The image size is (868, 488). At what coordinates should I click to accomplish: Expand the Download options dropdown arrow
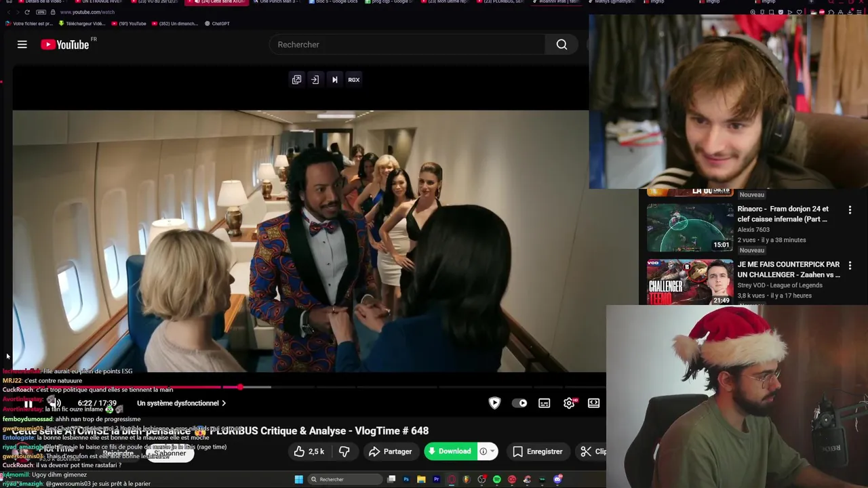pos(493,451)
